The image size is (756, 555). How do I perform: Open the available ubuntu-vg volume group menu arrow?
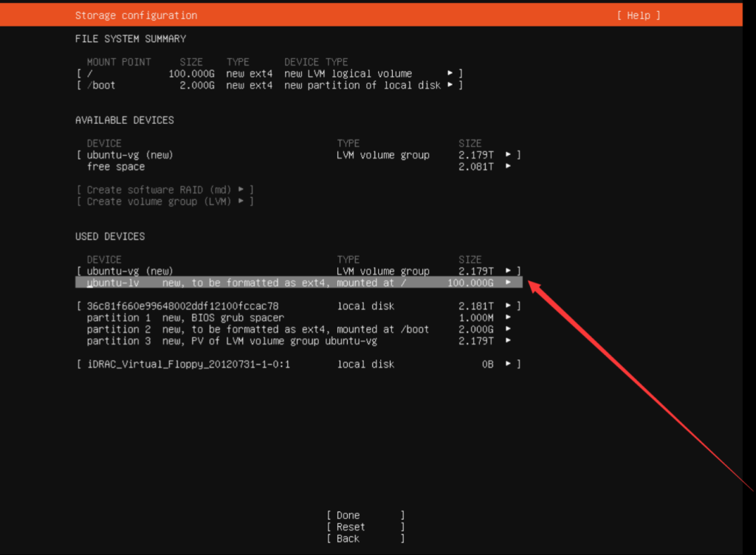click(x=508, y=155)
